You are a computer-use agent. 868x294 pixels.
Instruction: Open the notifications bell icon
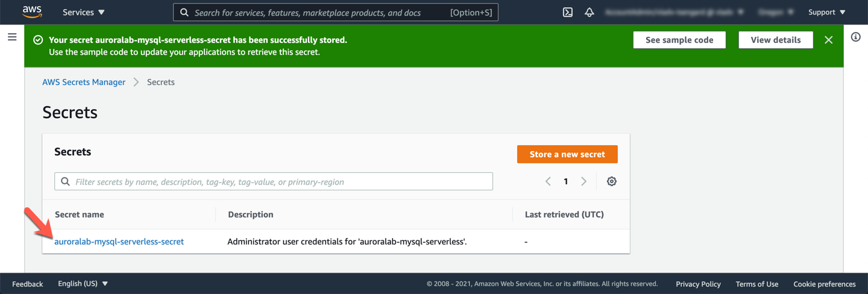590,12
